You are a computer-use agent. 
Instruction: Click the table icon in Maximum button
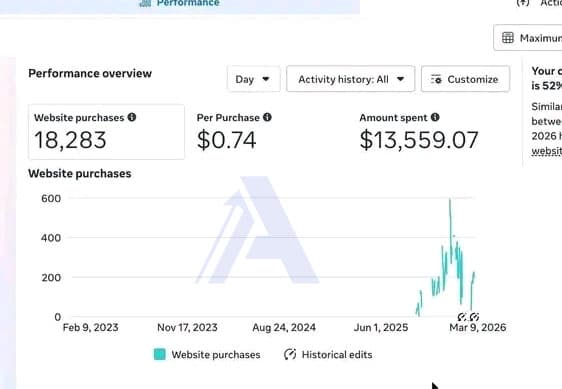point(508,38)
